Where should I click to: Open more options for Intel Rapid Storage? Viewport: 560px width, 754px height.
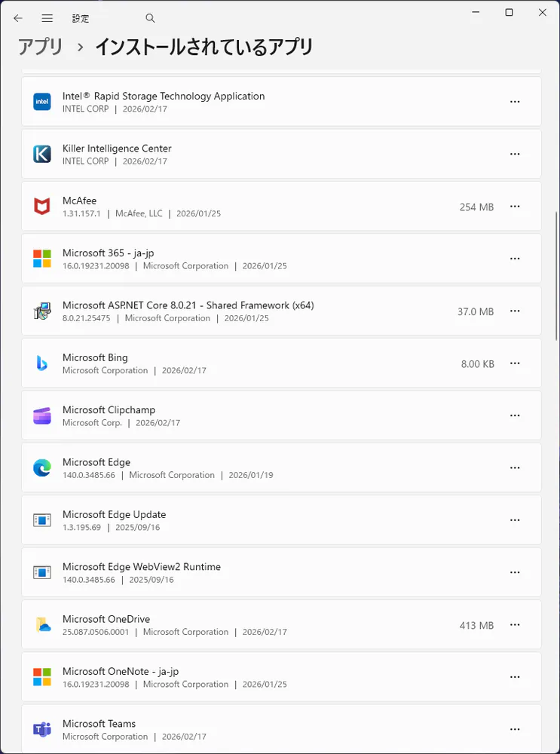tap(515, 102)
